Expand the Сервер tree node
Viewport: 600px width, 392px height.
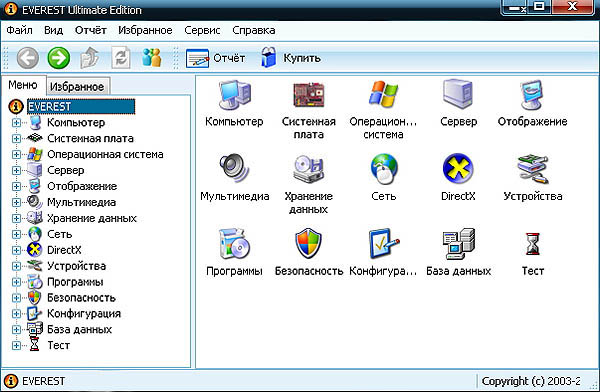(x=16, y=170)
